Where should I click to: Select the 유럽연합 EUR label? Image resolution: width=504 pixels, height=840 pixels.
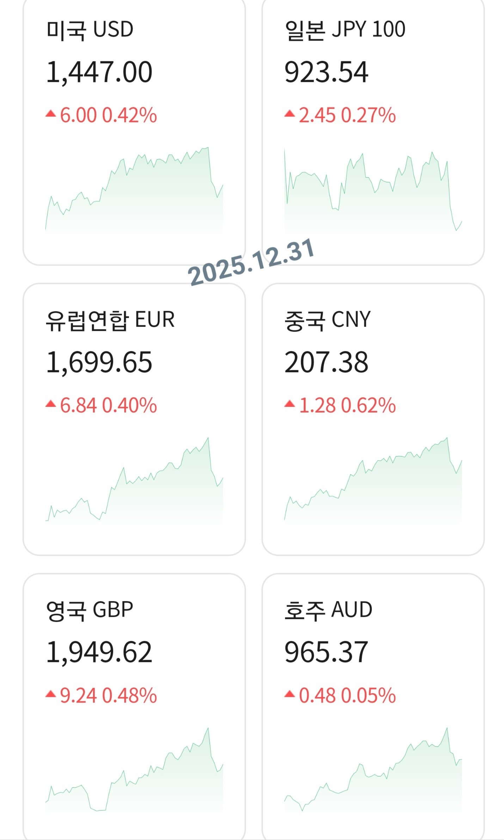[x=110, y=320]
